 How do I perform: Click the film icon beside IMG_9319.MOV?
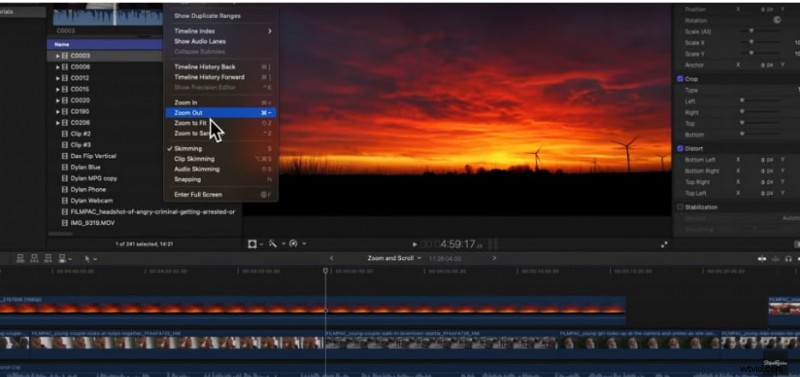(x=65, y=223)
